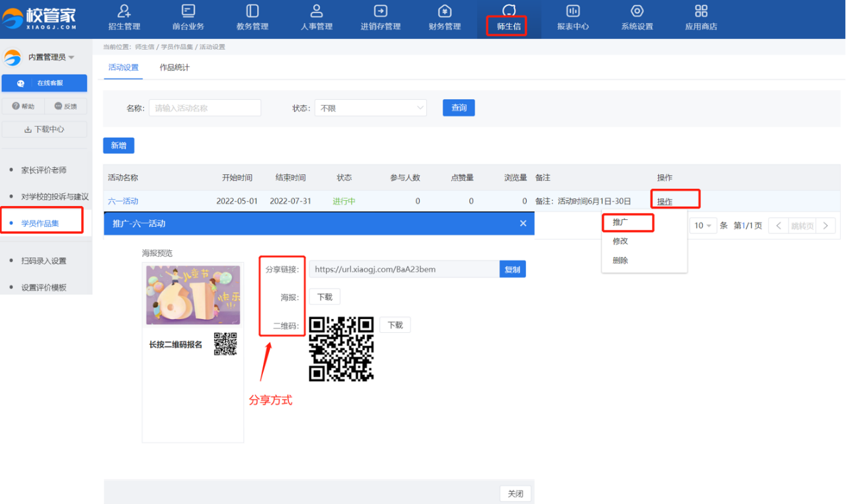Open the 人事管理 module icon
This screenshot has width=846, height=504.
(x=317, y=11)
